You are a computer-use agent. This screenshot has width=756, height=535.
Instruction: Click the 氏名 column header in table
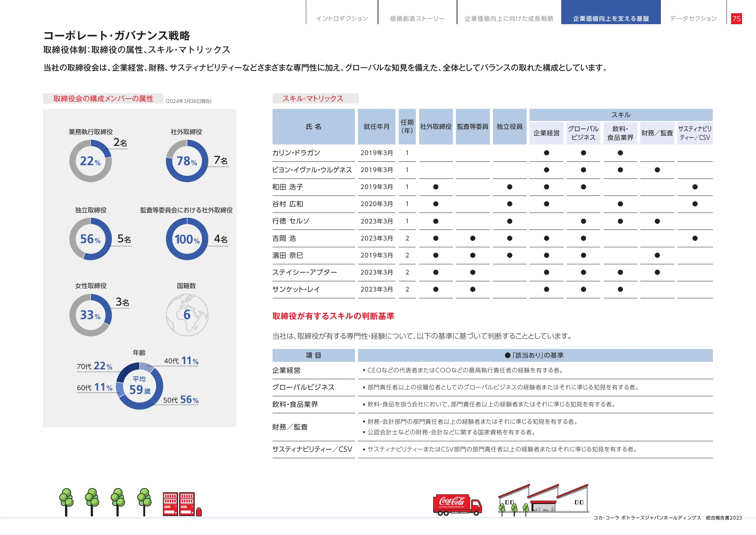tap(313, 127)
